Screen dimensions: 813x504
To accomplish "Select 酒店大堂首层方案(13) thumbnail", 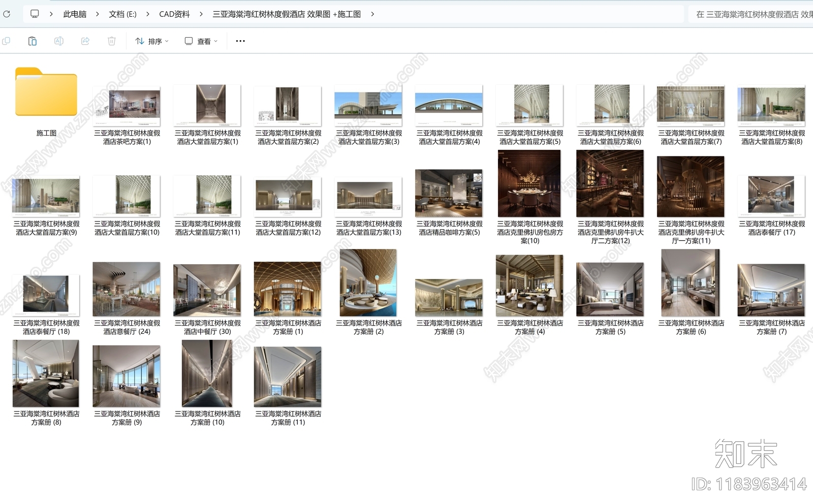I will click(x=368, y=197).
